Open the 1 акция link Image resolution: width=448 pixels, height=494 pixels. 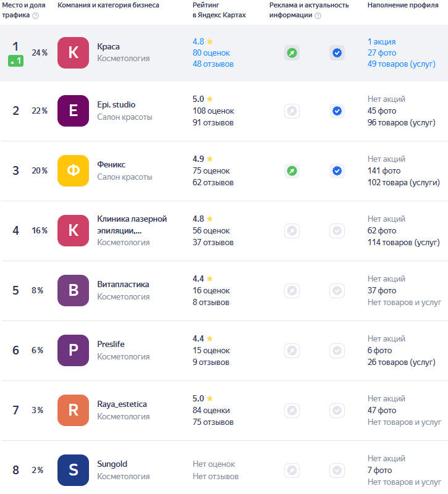coord(381,41)
